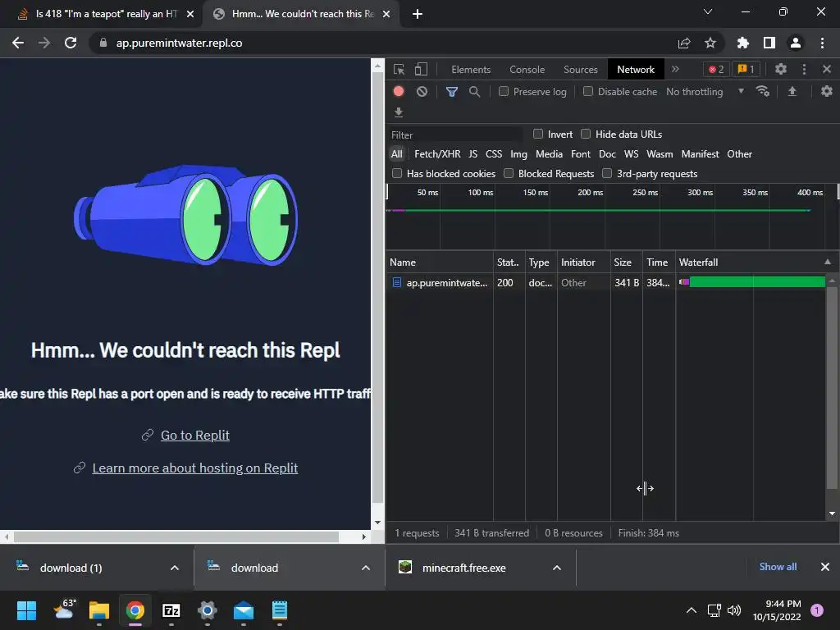This screenshot has height=630, width=840.
Task: Open network panel settings gear
Action: [827, 92]
